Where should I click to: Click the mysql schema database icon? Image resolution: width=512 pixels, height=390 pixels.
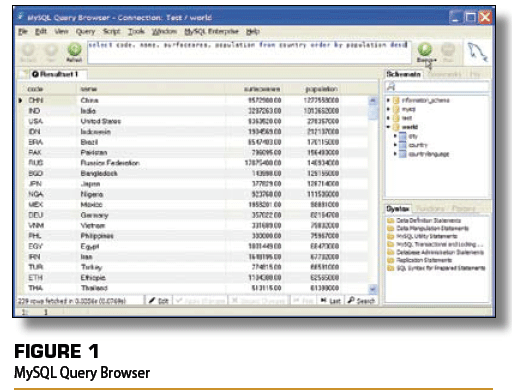[x=396, y=109]
